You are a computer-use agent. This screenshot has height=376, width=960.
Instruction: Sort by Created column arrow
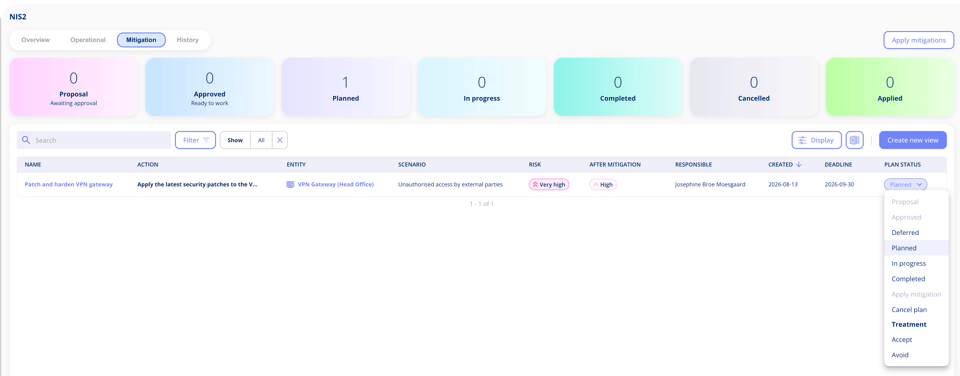(x=799, y=165)
